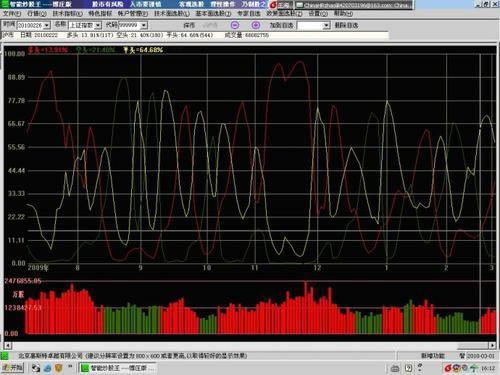Click the green app icon in status bar
Screen dimensions: 500x375
pos(5,356)
